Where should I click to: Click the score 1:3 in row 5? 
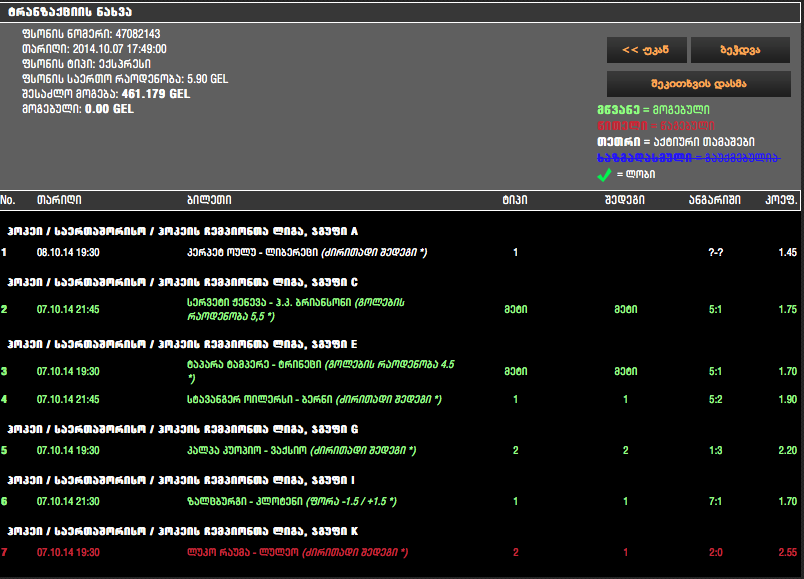click(715, 450)
